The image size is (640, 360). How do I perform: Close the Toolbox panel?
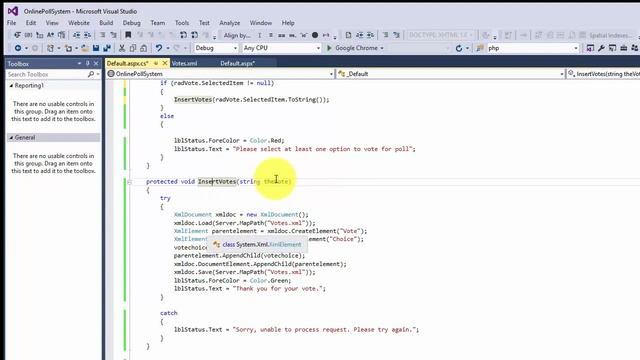pyautogui.click(x=96, y=63)
